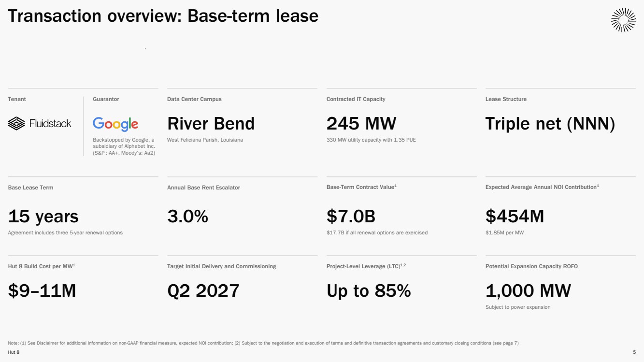Click the River Bend campus name
Viewport: 644px width, 362px height.
point(211,124)
